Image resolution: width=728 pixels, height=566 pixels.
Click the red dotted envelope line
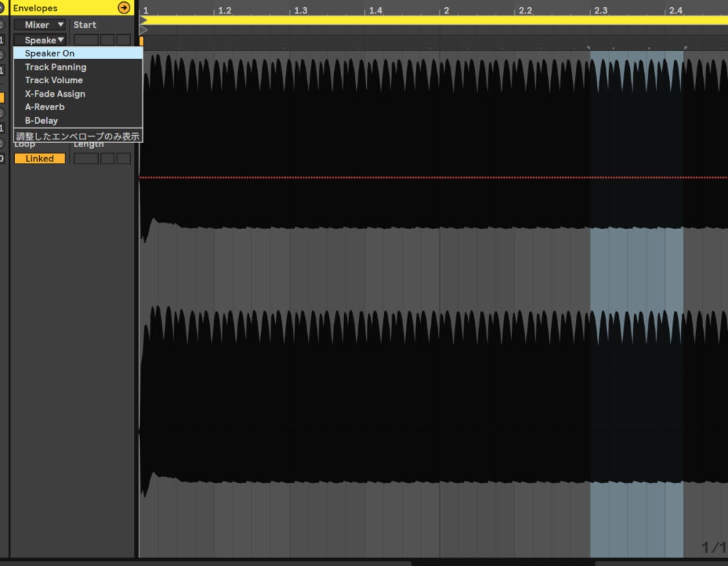point(427,177)
